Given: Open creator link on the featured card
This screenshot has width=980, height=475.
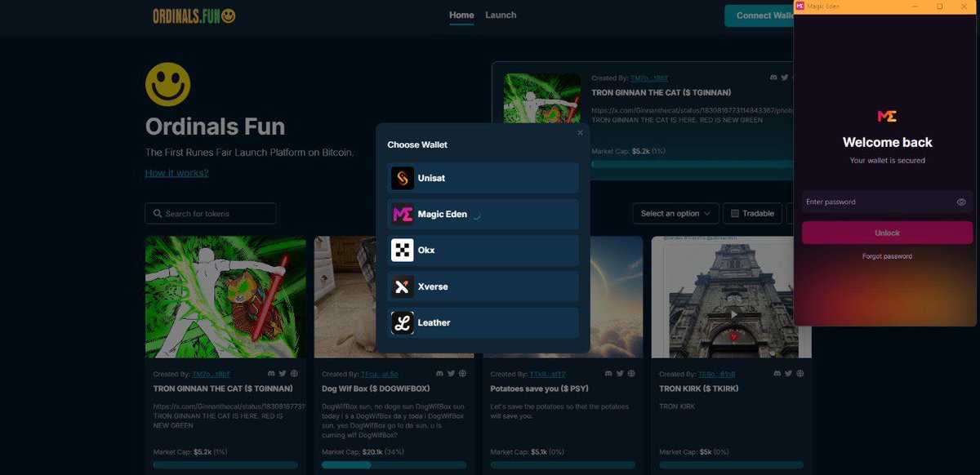Looking at the screenshot, I should tap(649, 78).
